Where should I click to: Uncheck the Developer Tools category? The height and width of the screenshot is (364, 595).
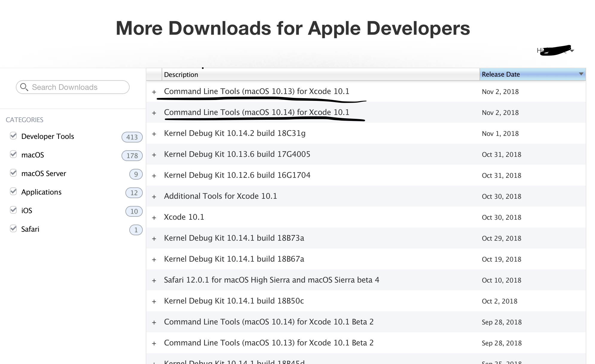pos(13,136)
